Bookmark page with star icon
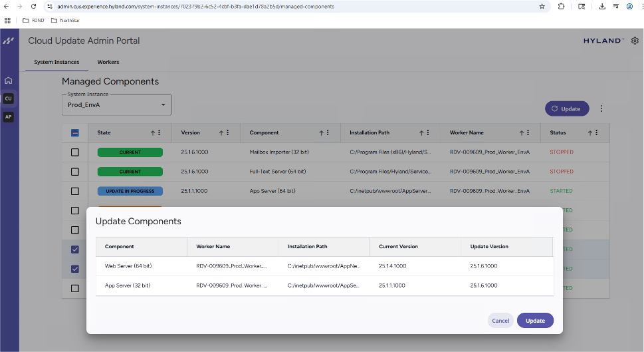Screen dimensions: 644x352 coord(542,6)
